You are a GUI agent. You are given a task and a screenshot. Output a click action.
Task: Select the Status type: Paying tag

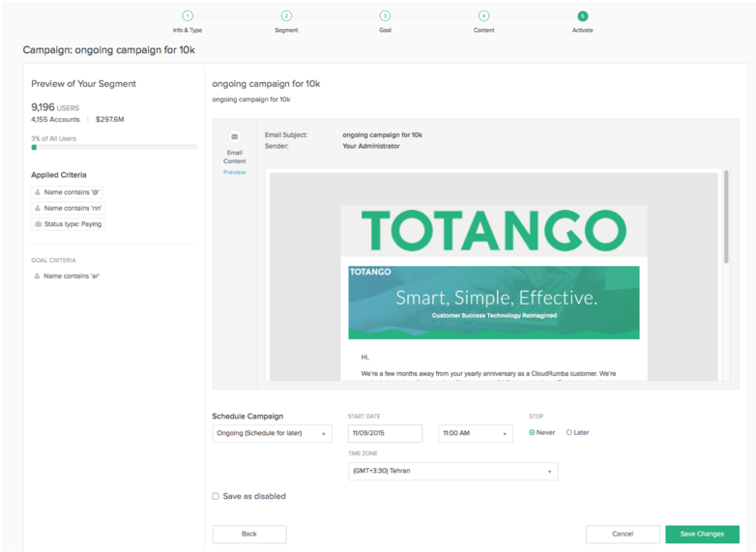[68, 224]
